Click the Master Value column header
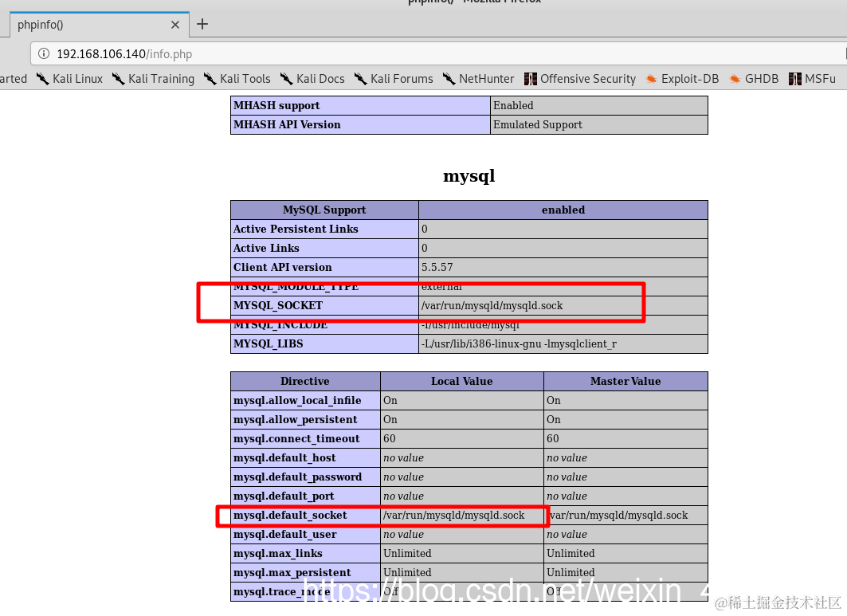Viewport: 847px width, 616px height. point(625,382)
